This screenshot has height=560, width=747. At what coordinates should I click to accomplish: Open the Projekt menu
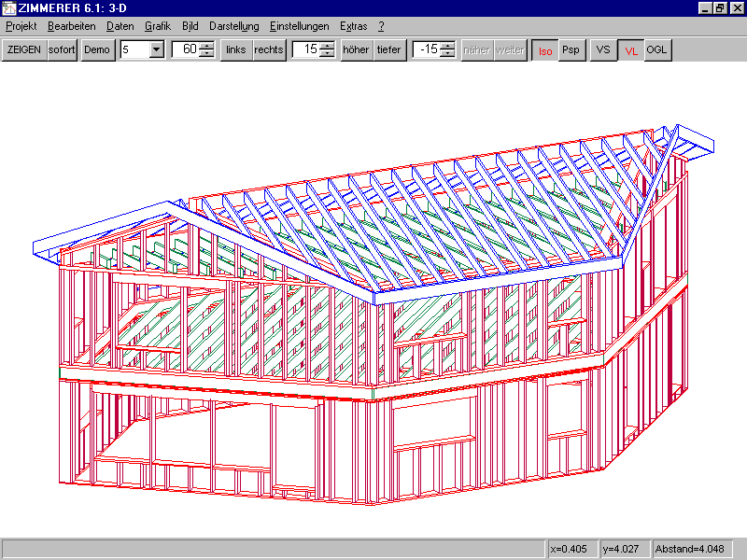point(21,26)
